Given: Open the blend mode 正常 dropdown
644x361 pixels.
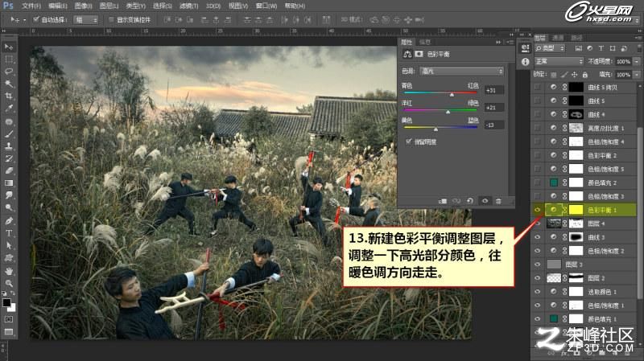Looking at the screenshot, I should coord(559,62).
